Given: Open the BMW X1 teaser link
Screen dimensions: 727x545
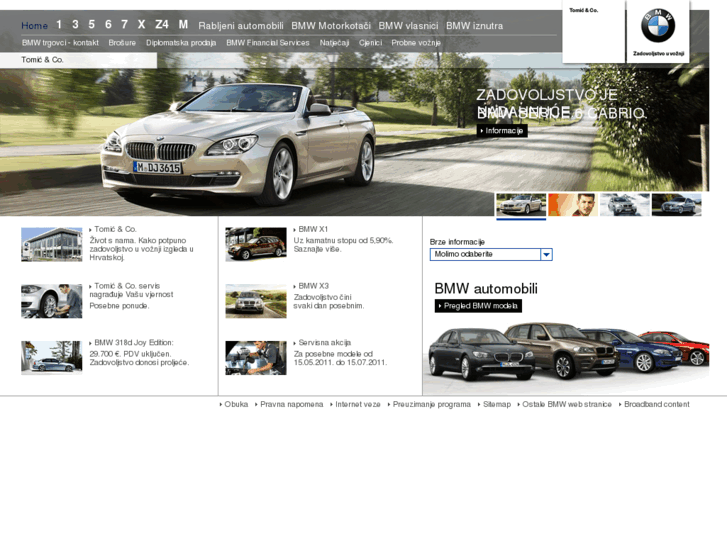Looking at the screenshot, I should (313, 229).
